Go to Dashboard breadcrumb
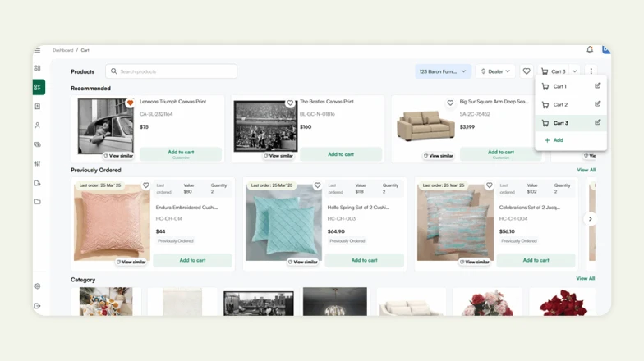The height and width of the screenshot is (361, 644). (62, 50)
